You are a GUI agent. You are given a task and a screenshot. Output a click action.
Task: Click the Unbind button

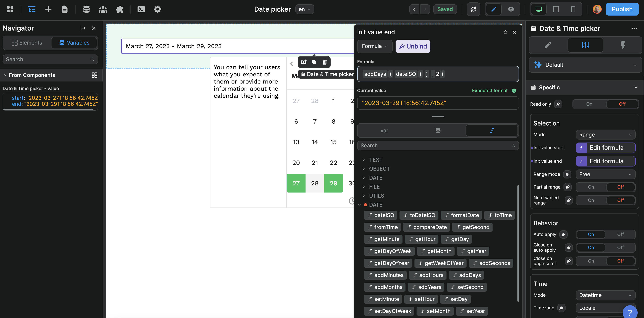pos(413,46)
